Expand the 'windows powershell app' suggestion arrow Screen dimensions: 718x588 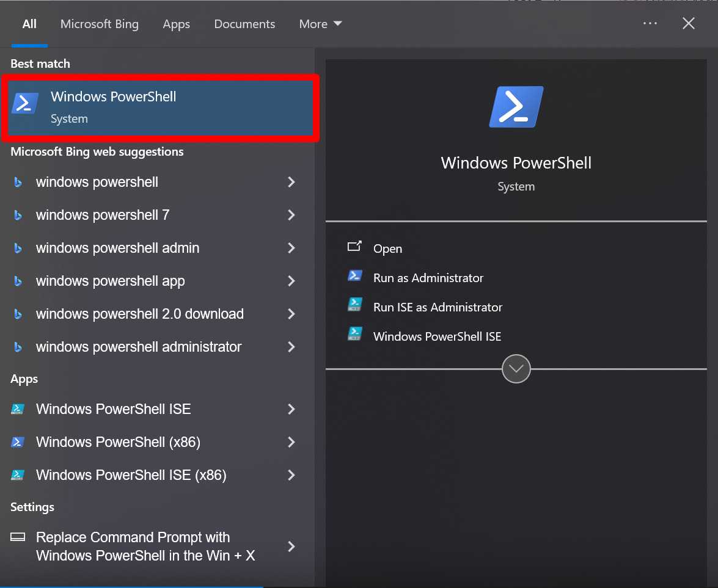(291, 281)
